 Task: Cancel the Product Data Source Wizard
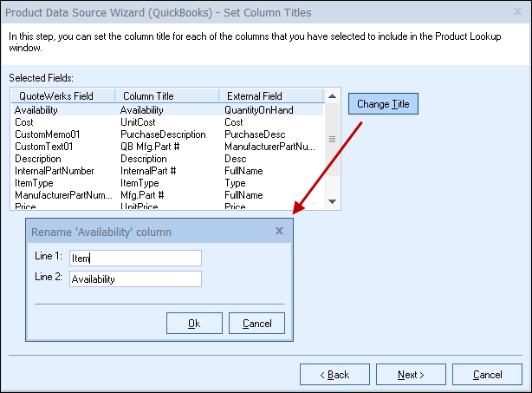(486, 375)
